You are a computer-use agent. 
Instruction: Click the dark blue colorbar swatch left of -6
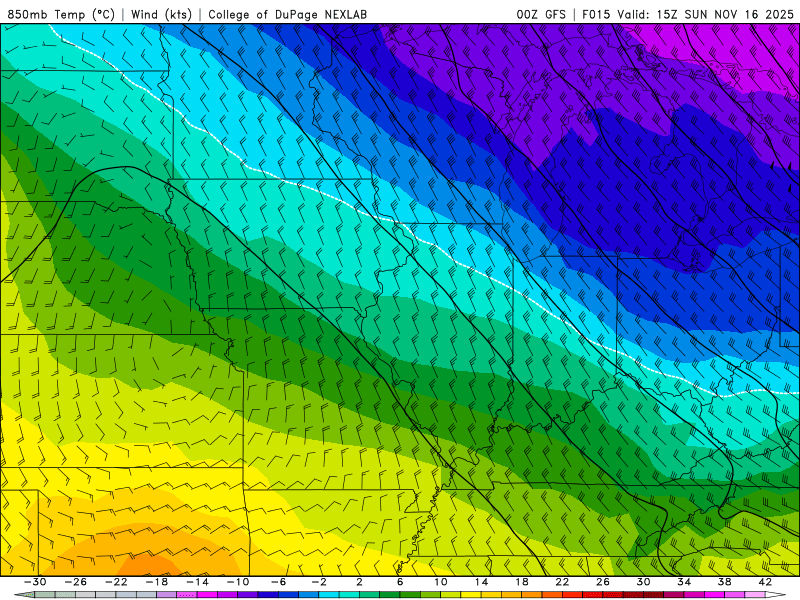[x=268, y=594]
